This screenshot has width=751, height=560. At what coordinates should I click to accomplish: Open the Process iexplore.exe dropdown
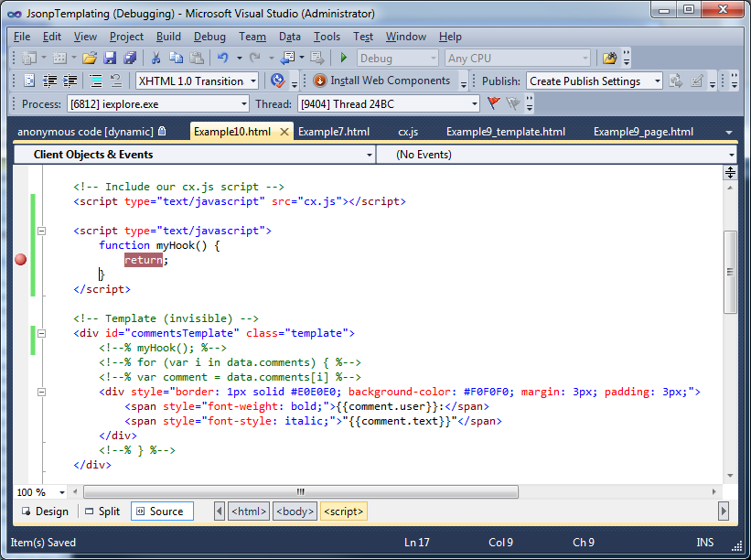[x=244, y=104]
